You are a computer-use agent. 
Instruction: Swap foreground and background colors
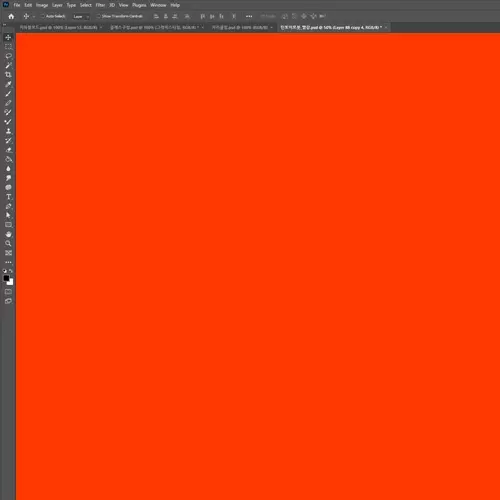click(x=11, y=271)
